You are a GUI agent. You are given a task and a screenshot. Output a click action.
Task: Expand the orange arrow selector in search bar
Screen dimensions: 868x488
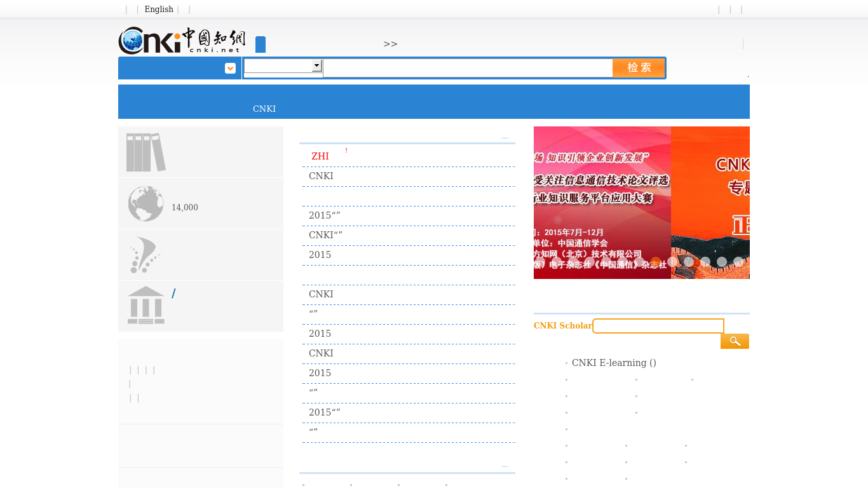[x=229, y=67]
